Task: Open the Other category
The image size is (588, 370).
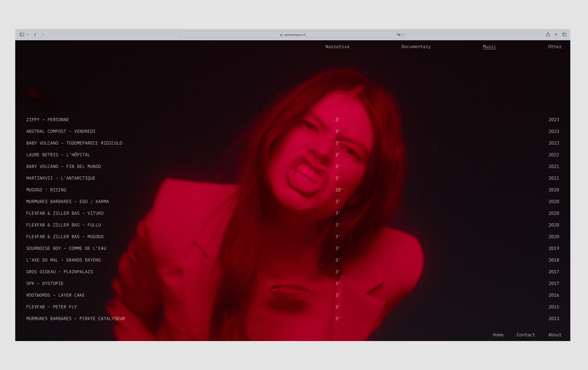Action: pos(555,47)
